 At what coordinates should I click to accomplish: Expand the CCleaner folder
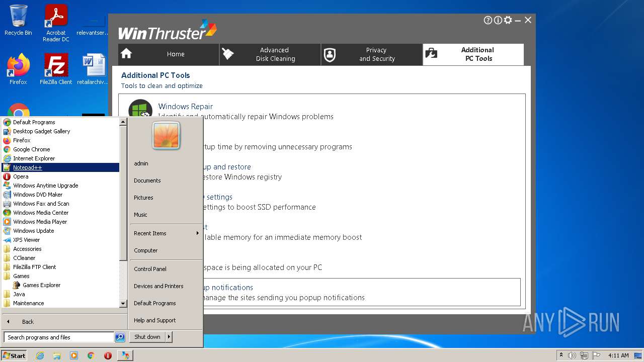point(24,258)
